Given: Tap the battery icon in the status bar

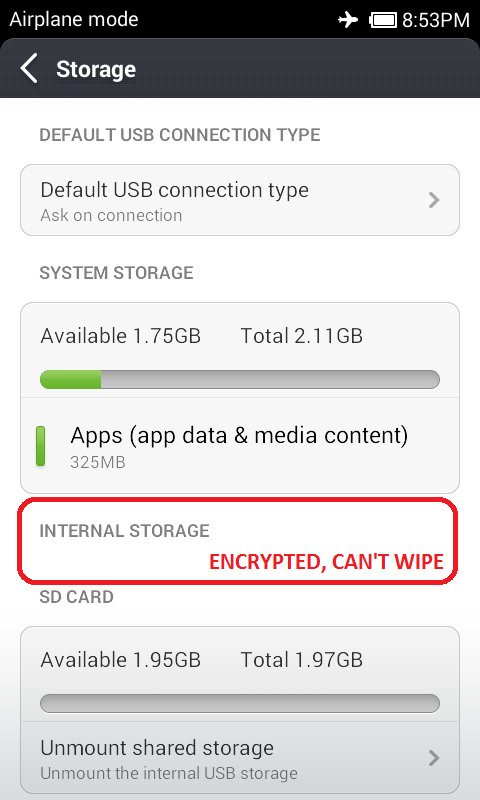Looking at the screenshot, I should (383, 20).
